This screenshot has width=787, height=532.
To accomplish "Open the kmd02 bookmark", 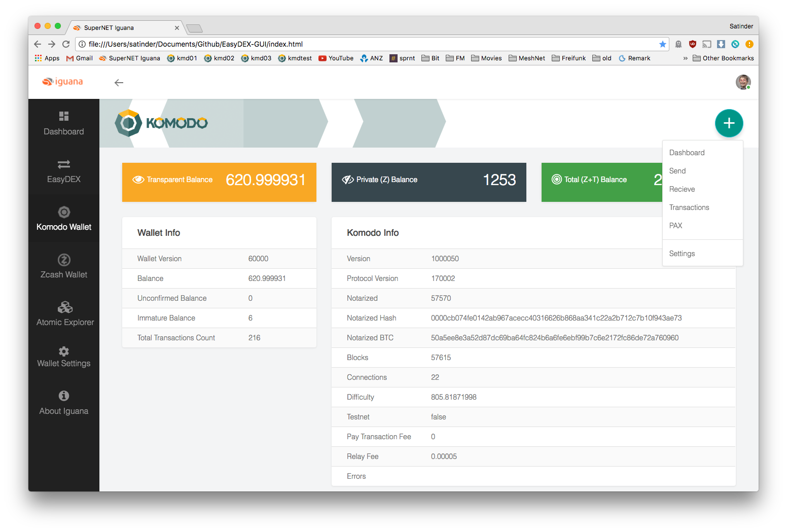I will point(219,58).
